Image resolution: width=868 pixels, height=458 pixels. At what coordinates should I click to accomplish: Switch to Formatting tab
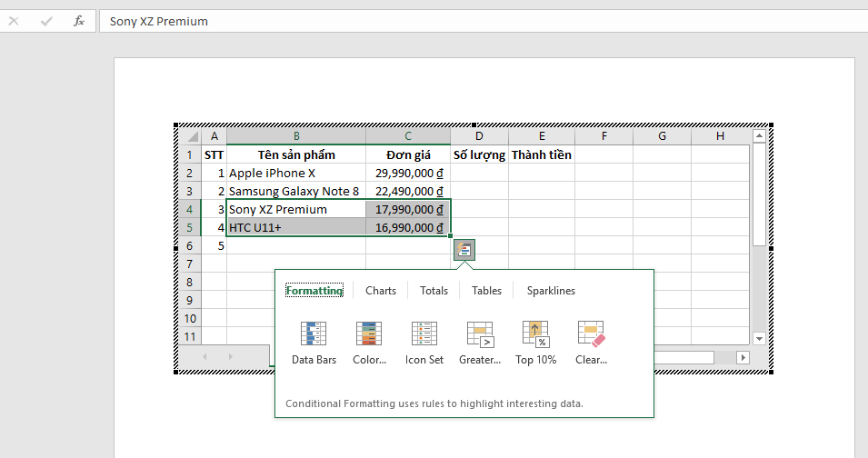314,291
